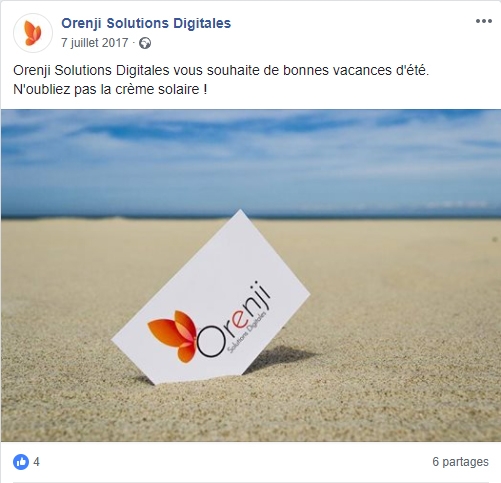Click the word Orenji on the business card
The width and height of the screenshot is (501, 483).
233,320
